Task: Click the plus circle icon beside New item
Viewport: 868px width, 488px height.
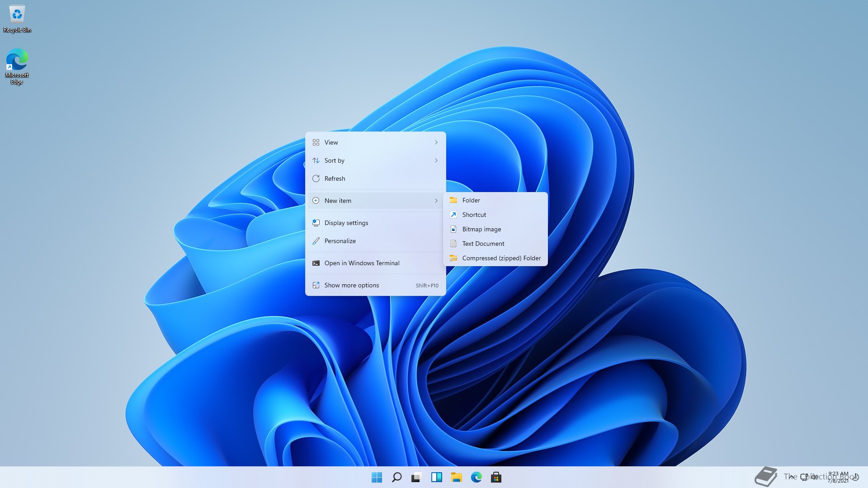Action: [316, 201]
